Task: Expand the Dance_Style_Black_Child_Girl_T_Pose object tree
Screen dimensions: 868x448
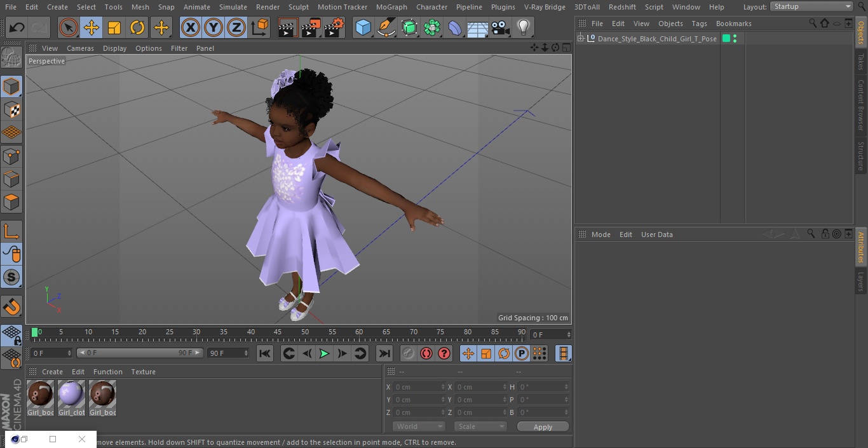Action: tap(581, 39)
